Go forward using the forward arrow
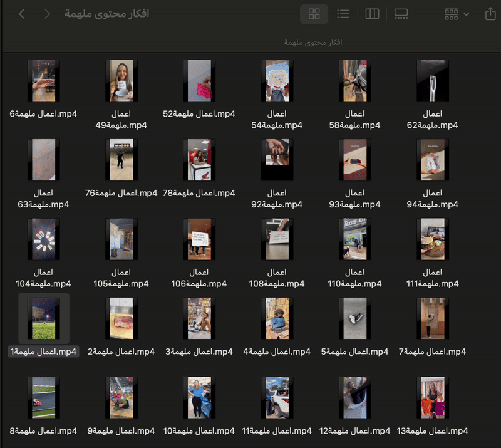 [47, 14]
